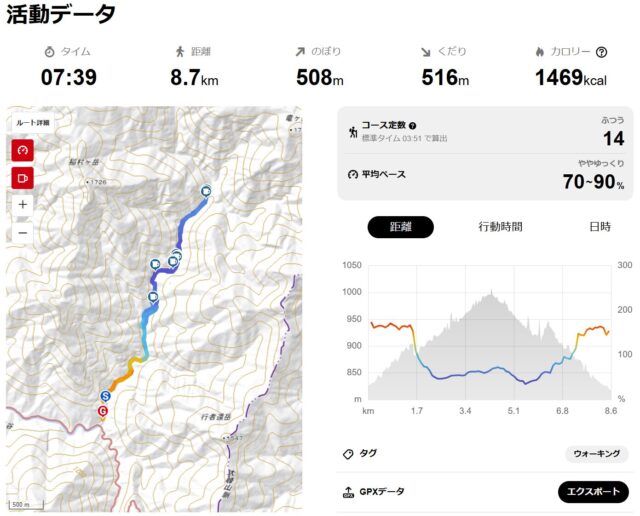Screen dimensions: 640x516
Task: Click the 平均ペース speedometer icon
Action: tap(353, 175)
